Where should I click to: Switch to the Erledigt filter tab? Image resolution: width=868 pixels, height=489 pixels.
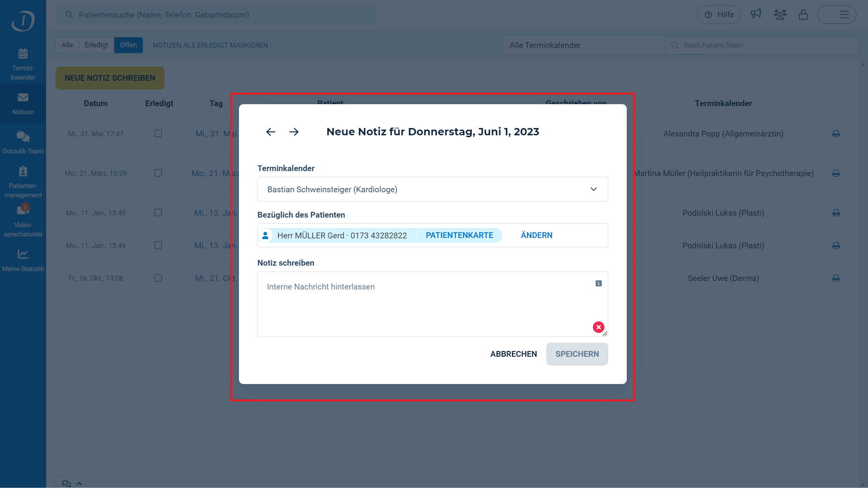(96, 45)
